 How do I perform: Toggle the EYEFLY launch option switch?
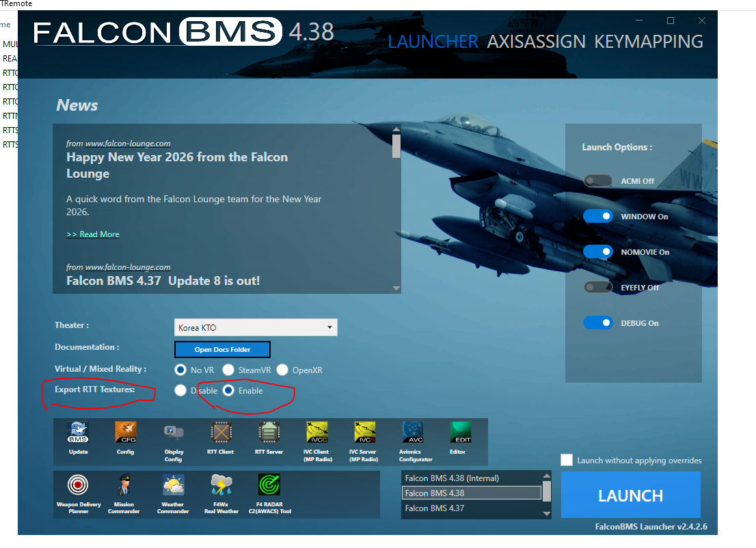click(598, 287)
